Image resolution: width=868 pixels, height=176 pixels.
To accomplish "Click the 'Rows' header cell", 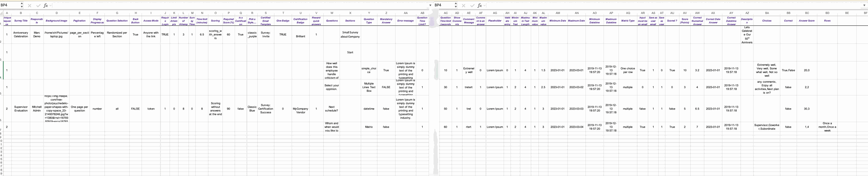I will pos(827,21).
